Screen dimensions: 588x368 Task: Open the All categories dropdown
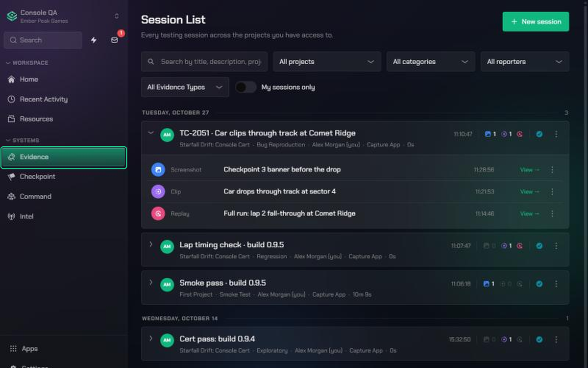coord(431,62)
